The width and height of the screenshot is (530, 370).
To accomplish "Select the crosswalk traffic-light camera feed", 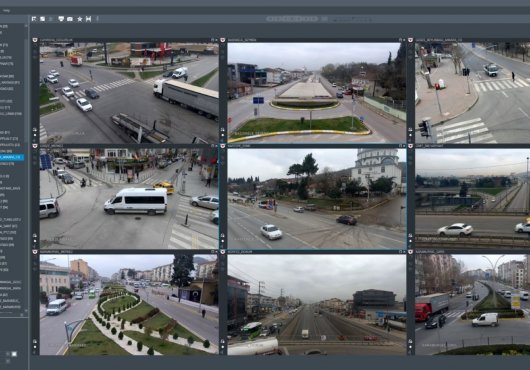I will [473, 93].
